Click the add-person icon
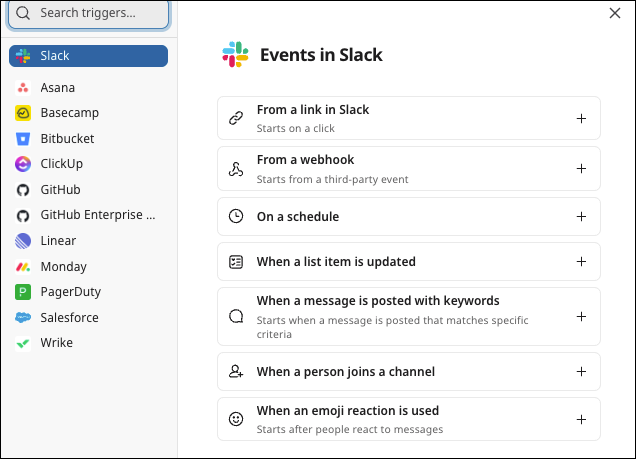The width and height of the screenshot is (636, 459). coord(236,371)
